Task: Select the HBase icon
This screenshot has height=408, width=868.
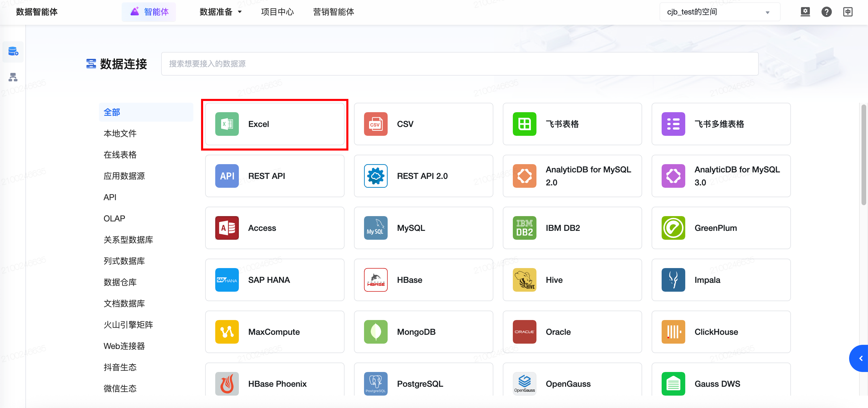Action: (376, 280)
